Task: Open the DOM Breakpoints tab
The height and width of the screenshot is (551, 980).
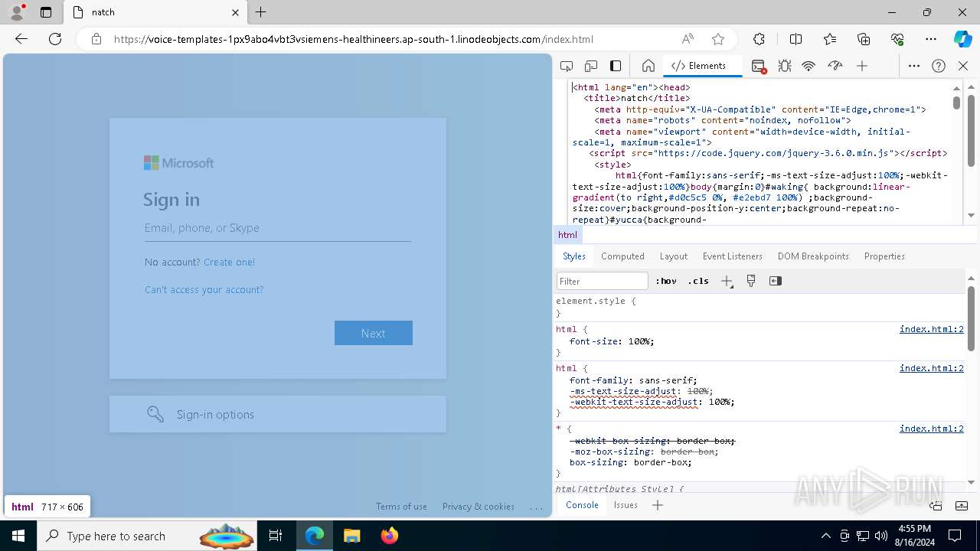Action: [x=813, y=256]
